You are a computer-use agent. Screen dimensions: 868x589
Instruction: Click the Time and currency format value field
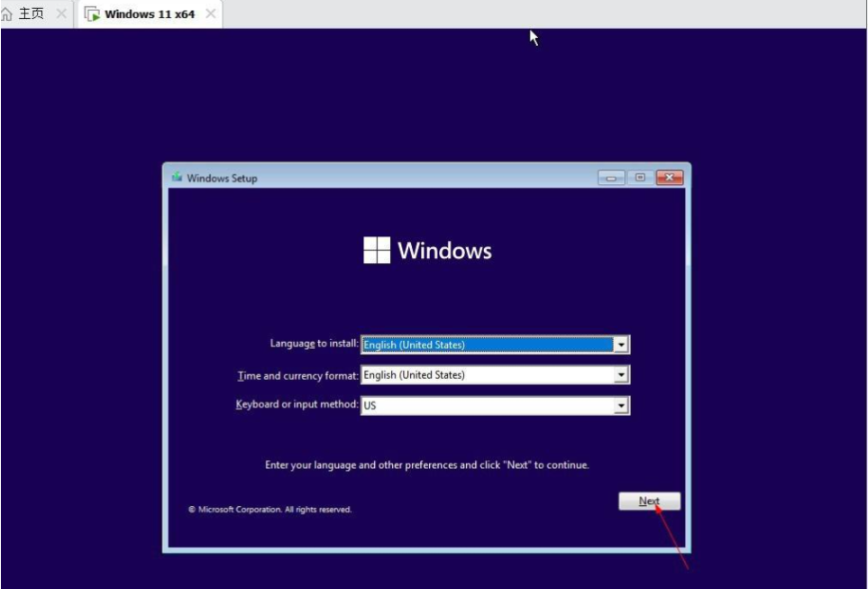click(487, 375)
